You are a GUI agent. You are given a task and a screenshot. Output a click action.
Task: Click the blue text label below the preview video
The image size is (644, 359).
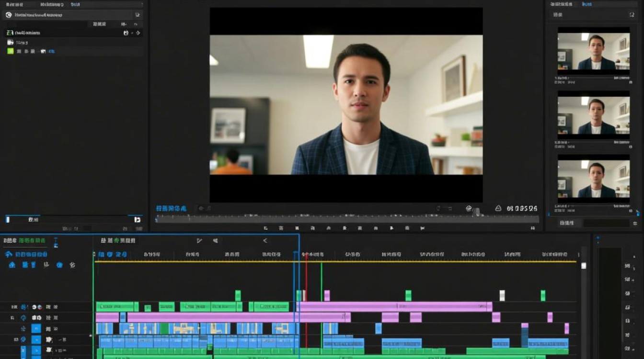[x=171, y=208]
